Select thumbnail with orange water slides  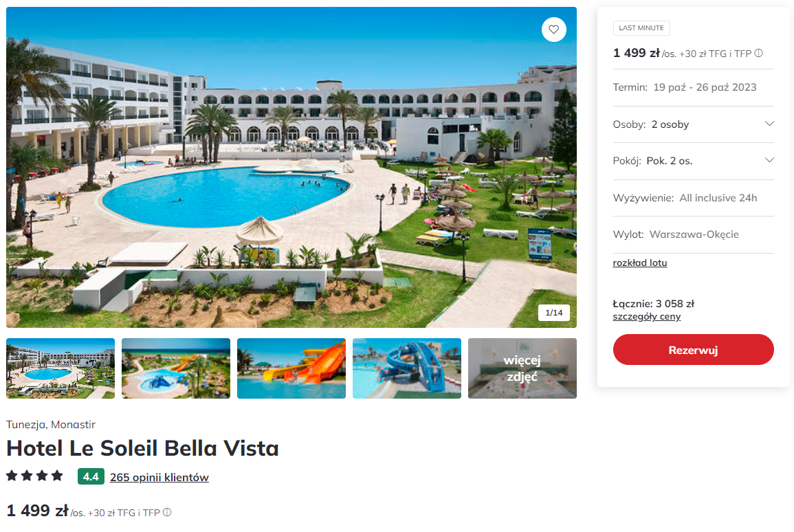291,368
